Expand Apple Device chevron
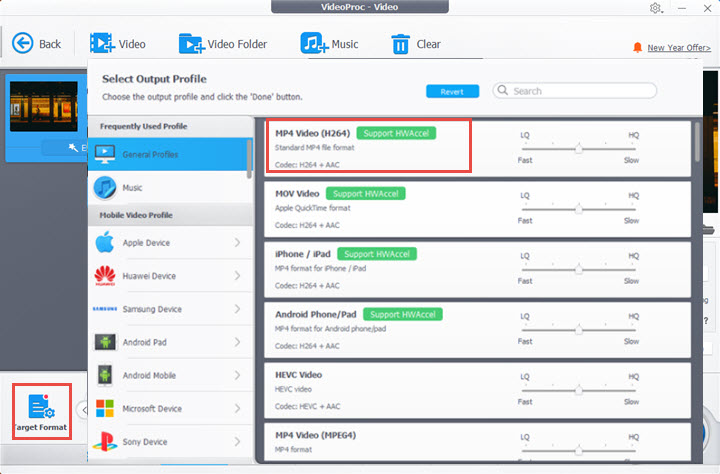 (x=237, y=242)
